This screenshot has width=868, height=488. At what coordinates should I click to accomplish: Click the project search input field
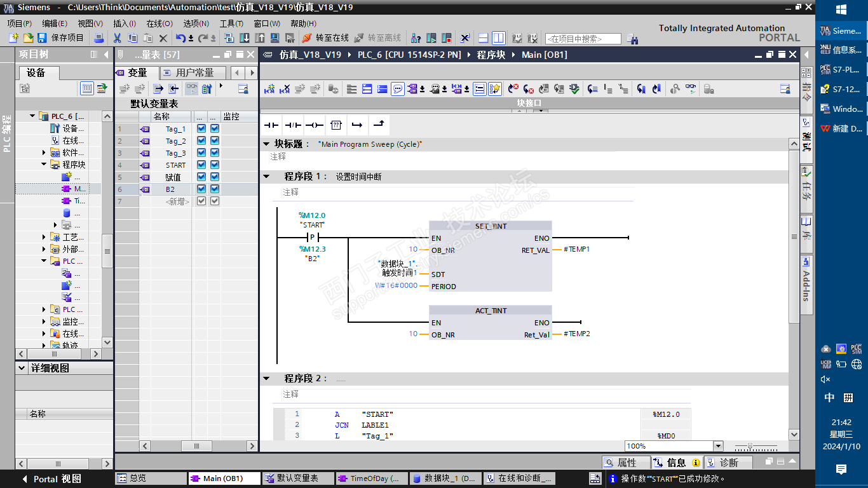[583, 39]
